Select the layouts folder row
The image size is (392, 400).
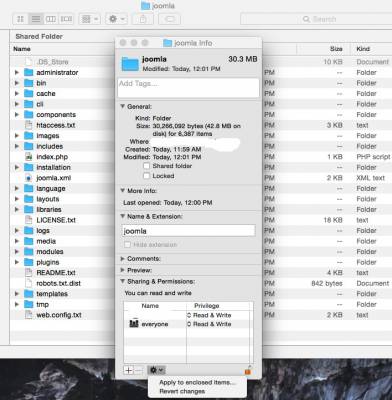[63, 199]
